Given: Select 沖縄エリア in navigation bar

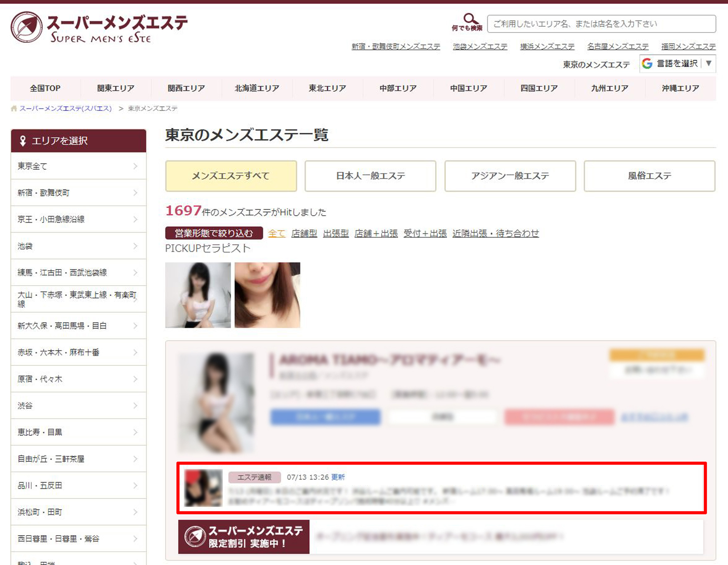Looking at the screenshot, I should [x=680, y=88].
